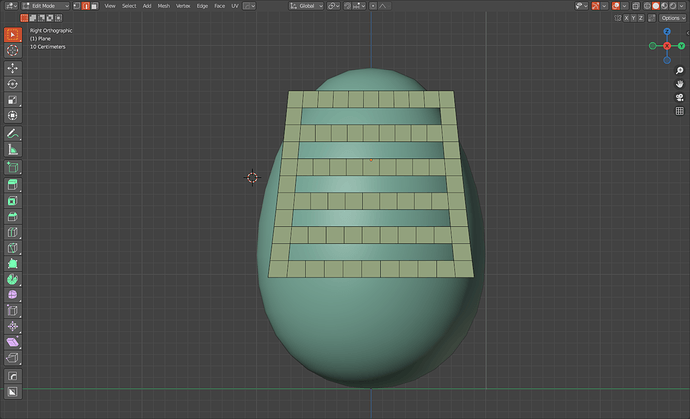Viewport: 690px width, 419px height.
Task: Switch to wireframe viewport shading
Action: (647, 6)
